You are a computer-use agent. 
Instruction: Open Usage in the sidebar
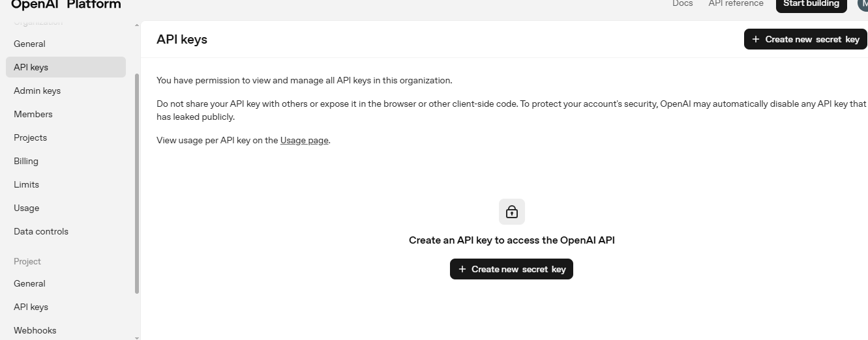(65, 208)
